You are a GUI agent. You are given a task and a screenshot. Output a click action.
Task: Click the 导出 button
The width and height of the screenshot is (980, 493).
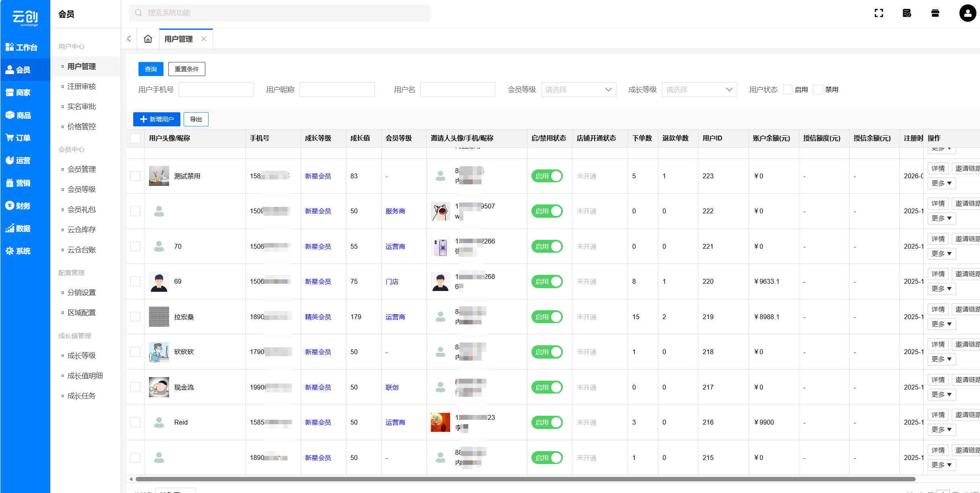click(x=196, y=119)
